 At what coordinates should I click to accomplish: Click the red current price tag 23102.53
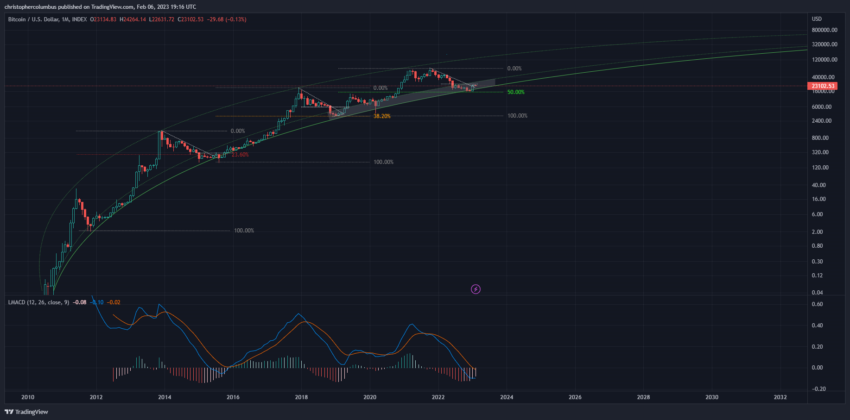[x=824, y=87]
